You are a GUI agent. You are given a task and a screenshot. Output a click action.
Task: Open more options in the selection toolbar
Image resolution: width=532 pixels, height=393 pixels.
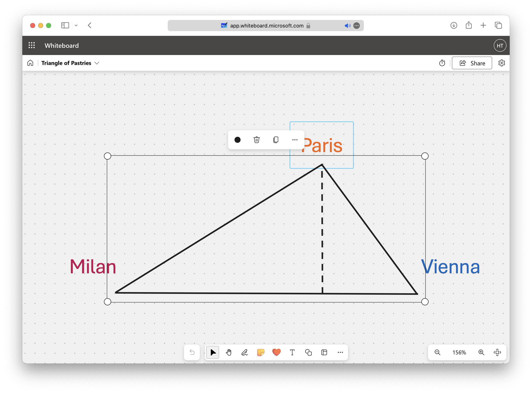[295, 140]
